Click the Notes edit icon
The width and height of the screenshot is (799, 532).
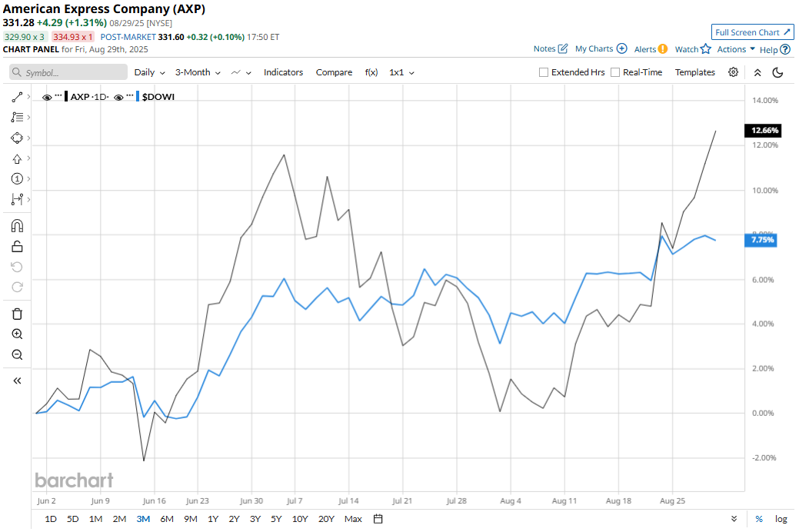pyautogui.click(x=563, y=48)
